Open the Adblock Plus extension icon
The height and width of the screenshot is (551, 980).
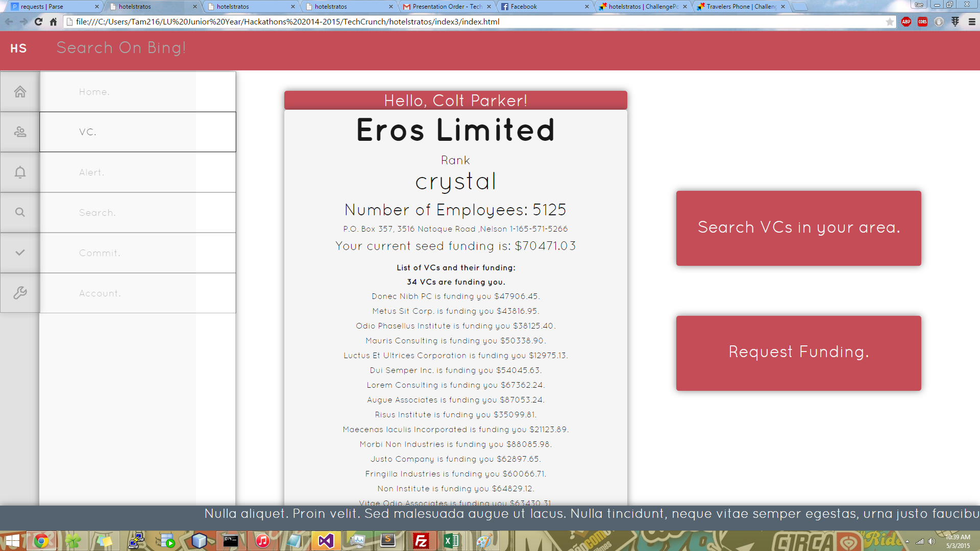pos(906,21)
